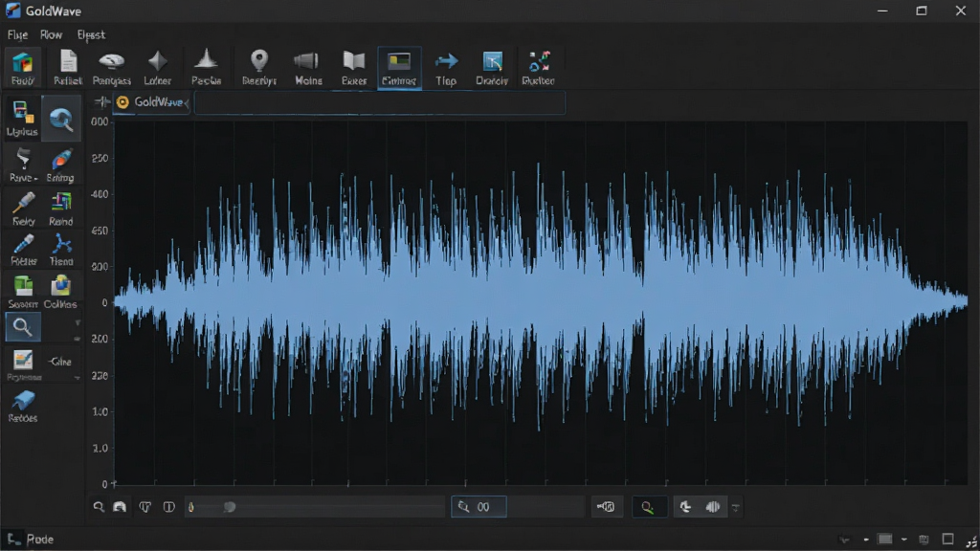Select the gray paint brush sidebar tool
Screen dimensions: 980x551
pyautogui.click(x=23, y=158)
